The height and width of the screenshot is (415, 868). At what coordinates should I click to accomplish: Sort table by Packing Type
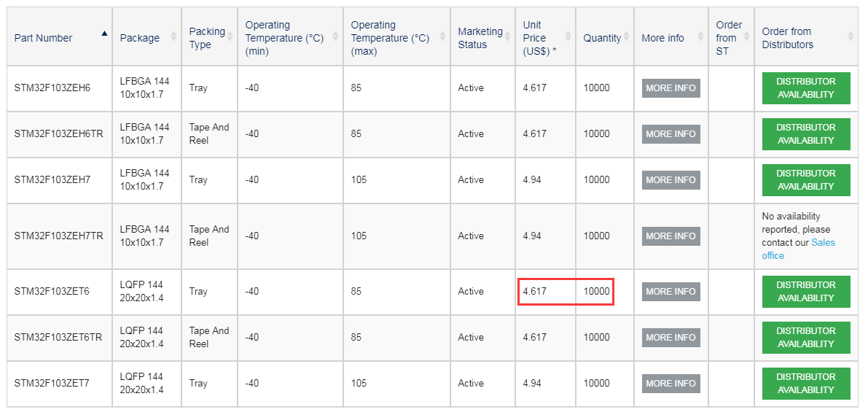point(230,36)
